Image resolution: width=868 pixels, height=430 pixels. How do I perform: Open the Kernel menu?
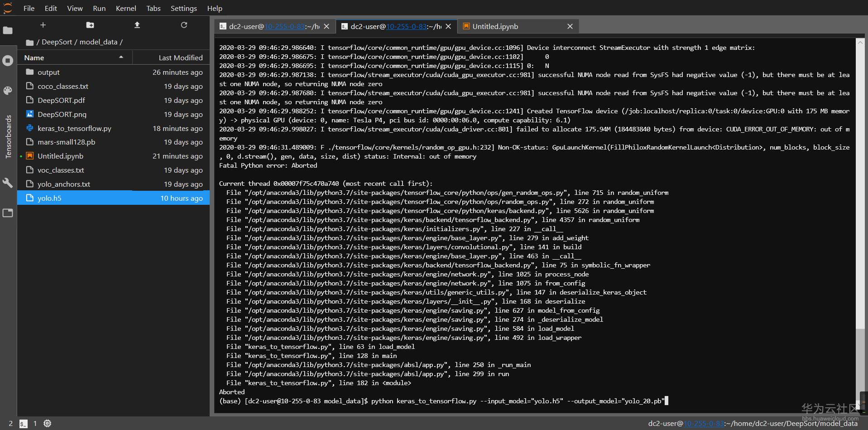click(126, 8)
